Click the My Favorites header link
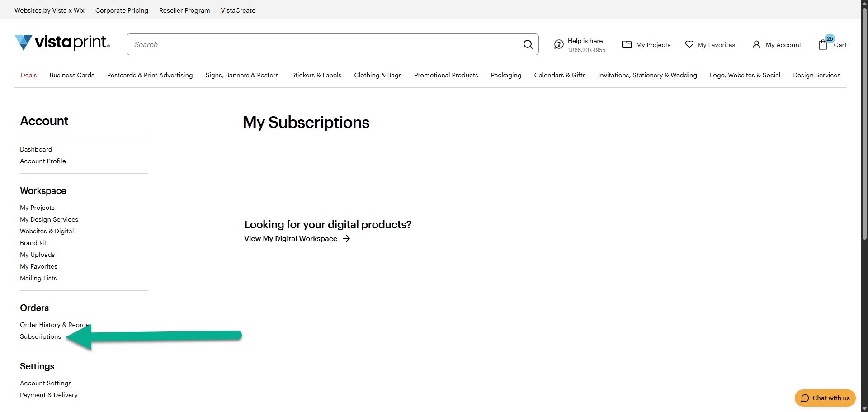The image size is (868, 412). tap(716, 45)
